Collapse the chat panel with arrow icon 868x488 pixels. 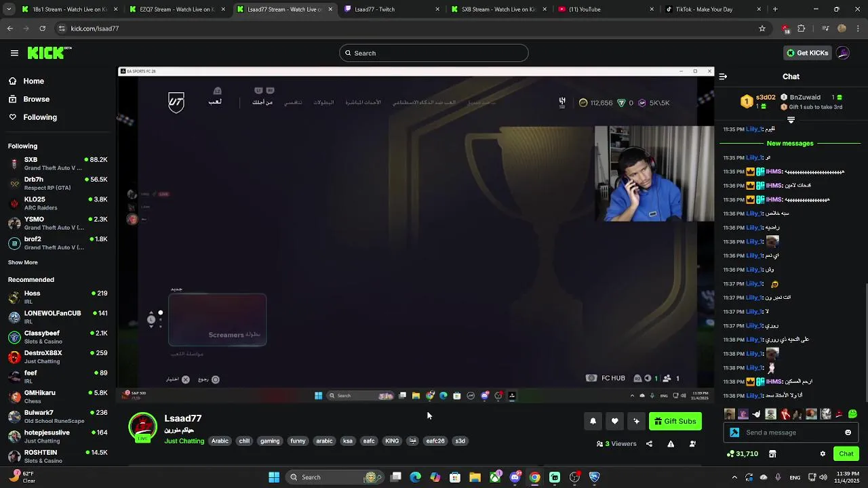tap(723, 77)
